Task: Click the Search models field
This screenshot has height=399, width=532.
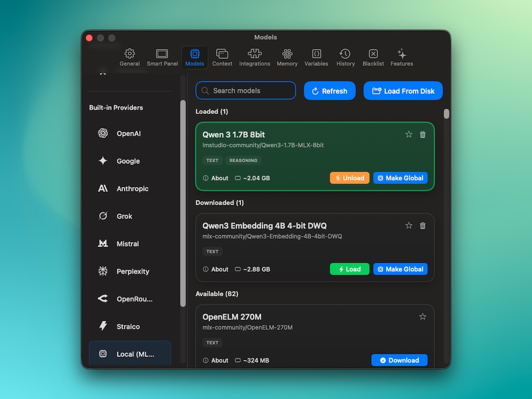Action: (x=246, y=90)
